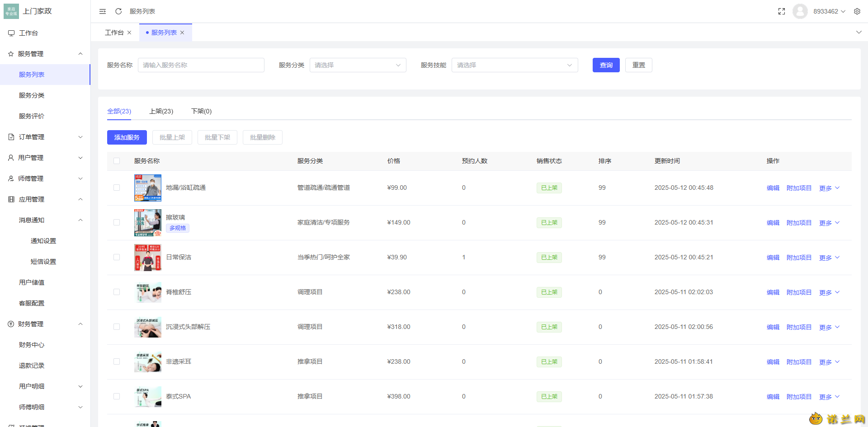868x427 pixels.
Task: Check the 沉浸式头部解压 row checkbox
Action: coord(117,327)
